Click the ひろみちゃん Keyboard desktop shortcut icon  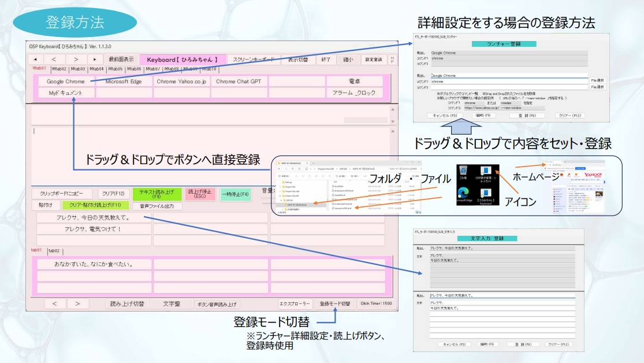click(x=486, y=196)
